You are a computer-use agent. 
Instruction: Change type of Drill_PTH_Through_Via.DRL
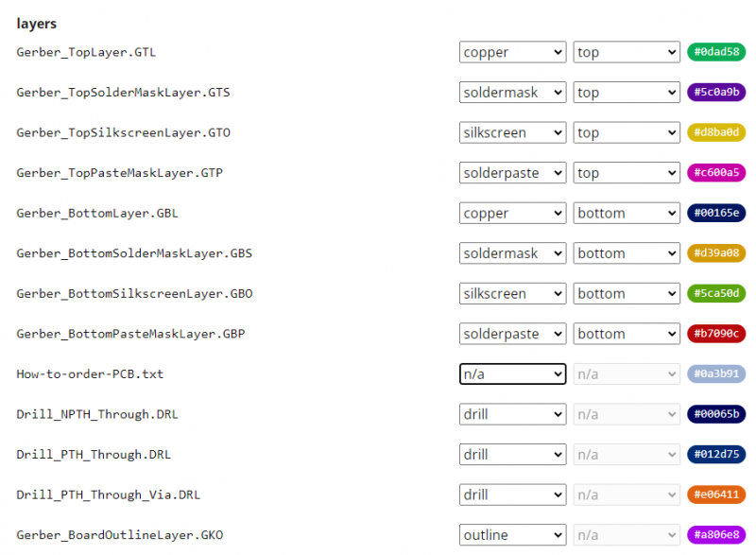click(512, 494)
